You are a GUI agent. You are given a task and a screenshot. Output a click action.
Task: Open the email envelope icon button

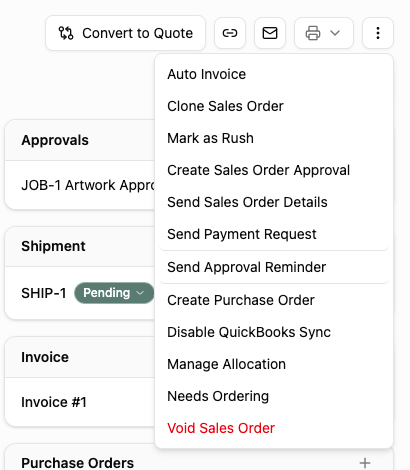click(x=270, y=33)
